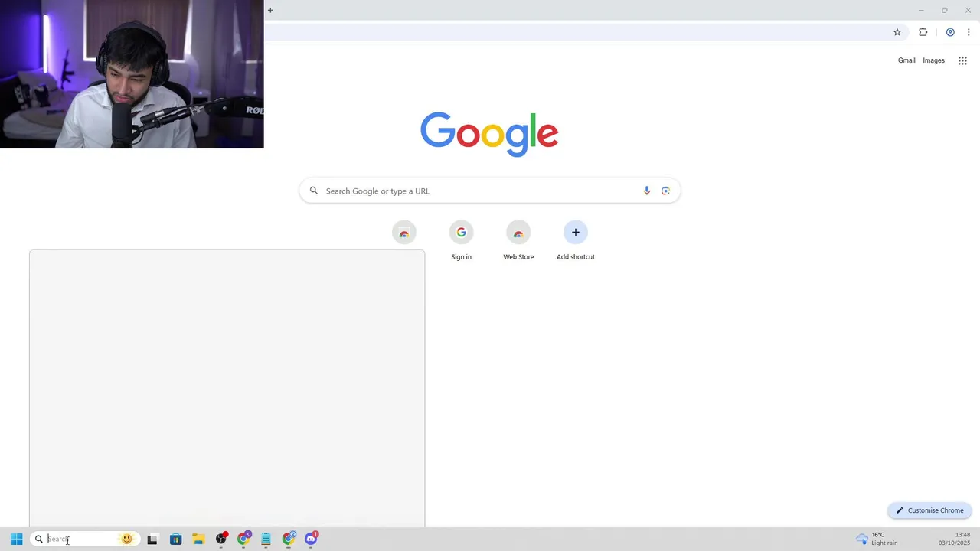Bookmark this page with the star icon

pos(897,32)
